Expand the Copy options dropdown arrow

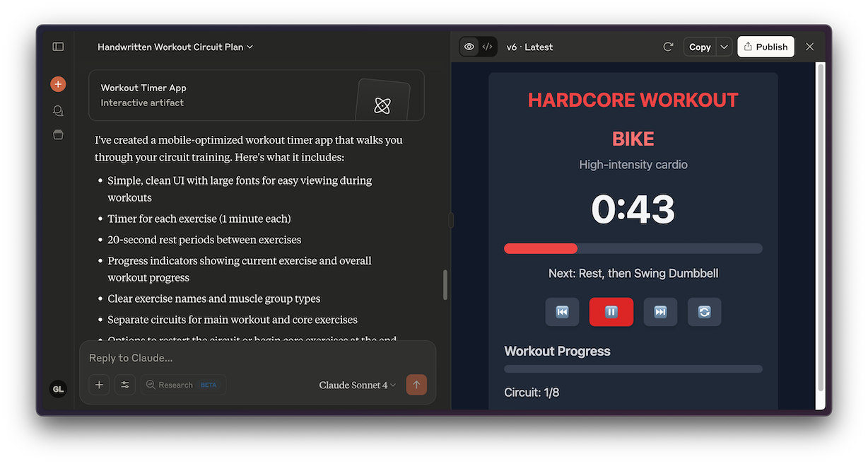(724, 47)
